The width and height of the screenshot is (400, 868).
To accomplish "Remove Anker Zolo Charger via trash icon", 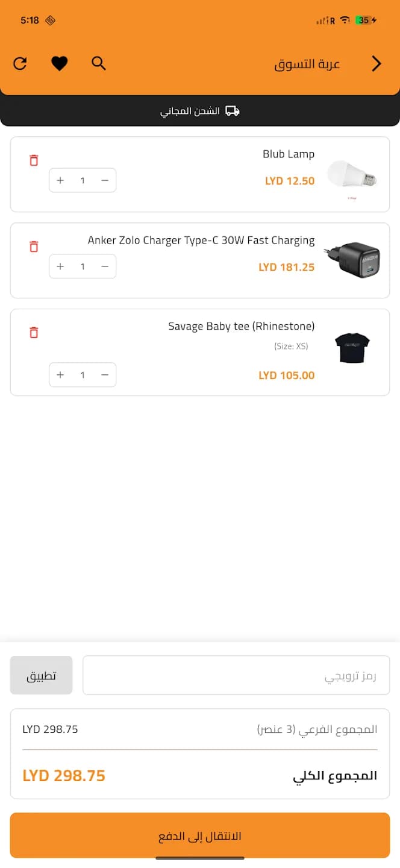I will tap(34, 247).
